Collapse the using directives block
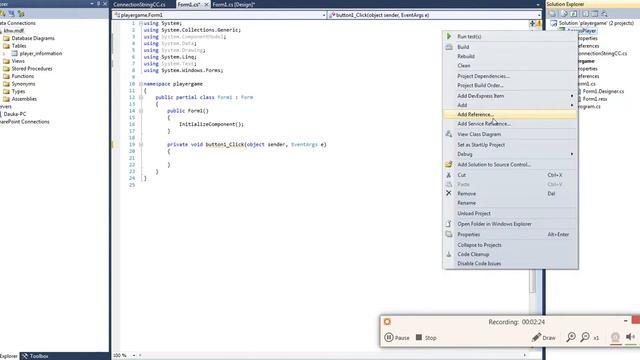 (141, 23)
